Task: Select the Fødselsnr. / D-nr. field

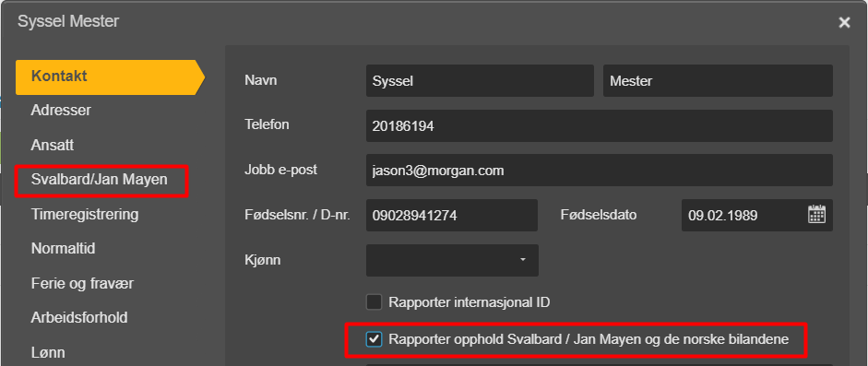Action: click(452, 215)
